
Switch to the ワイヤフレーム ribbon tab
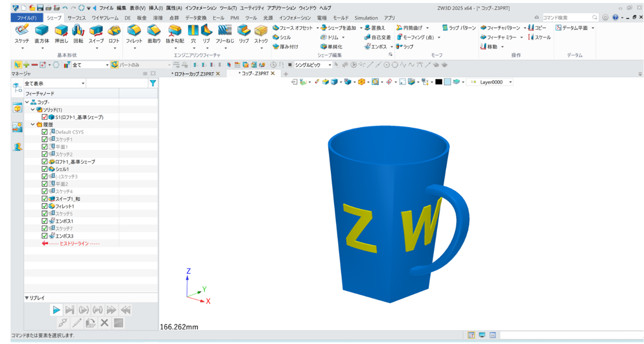(x=105, y=18)
